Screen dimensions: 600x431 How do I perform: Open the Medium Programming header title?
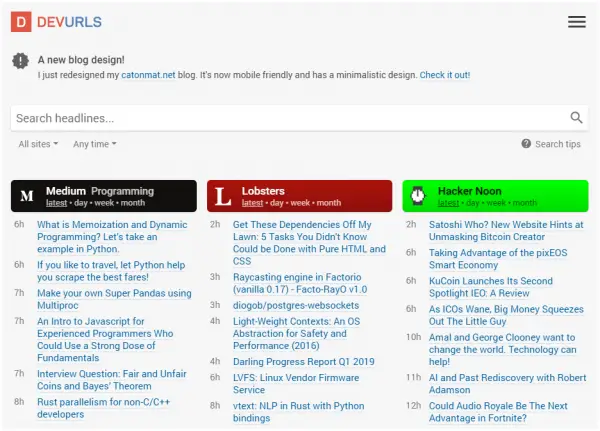pos(100,191)
